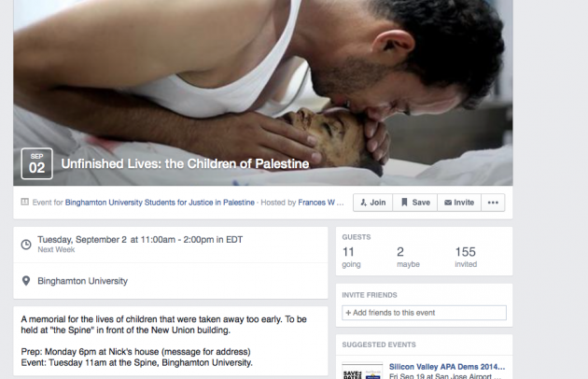Click the Join button

[x=372, y=203]
